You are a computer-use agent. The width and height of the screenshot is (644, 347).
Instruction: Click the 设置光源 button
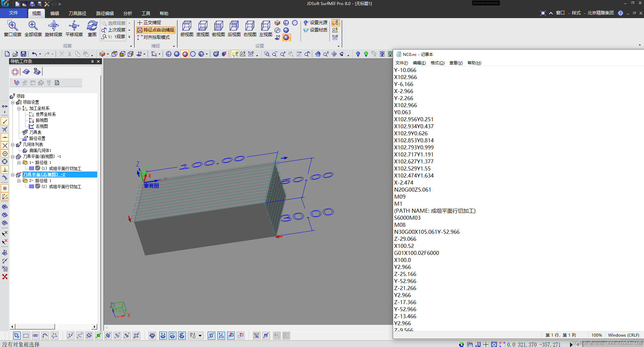[x=315, y=22]
